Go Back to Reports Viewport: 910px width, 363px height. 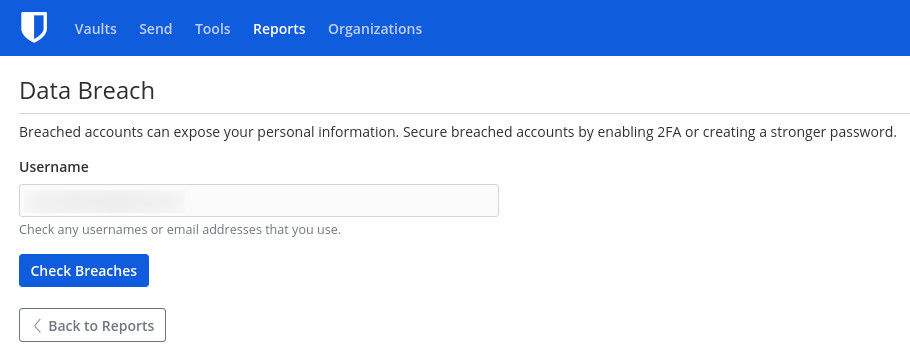point(92,325)
